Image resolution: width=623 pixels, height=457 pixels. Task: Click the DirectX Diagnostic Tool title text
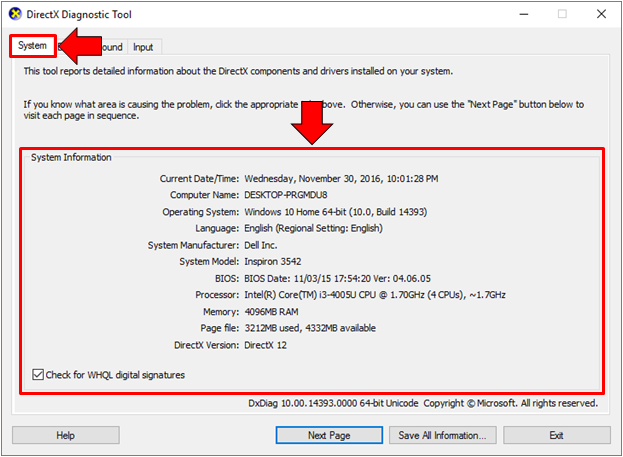pyautogui.click(x=79, y=15)
